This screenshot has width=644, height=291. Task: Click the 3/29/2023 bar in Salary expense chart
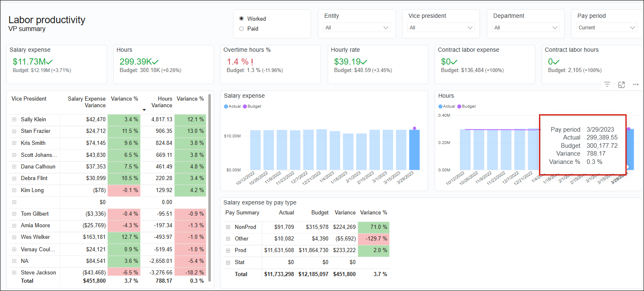414,150
